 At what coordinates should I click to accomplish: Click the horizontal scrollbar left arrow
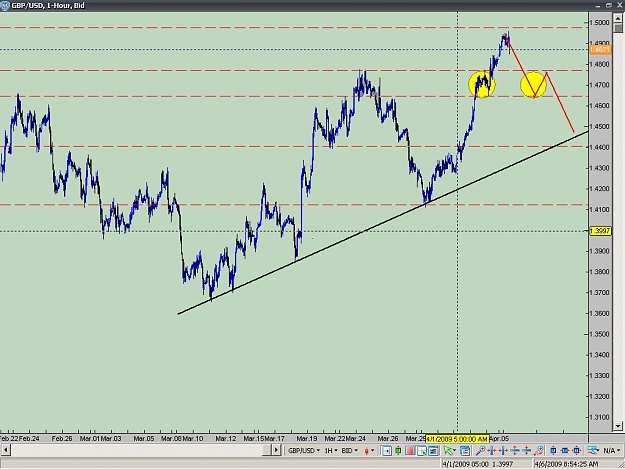[x=5, y=450]
